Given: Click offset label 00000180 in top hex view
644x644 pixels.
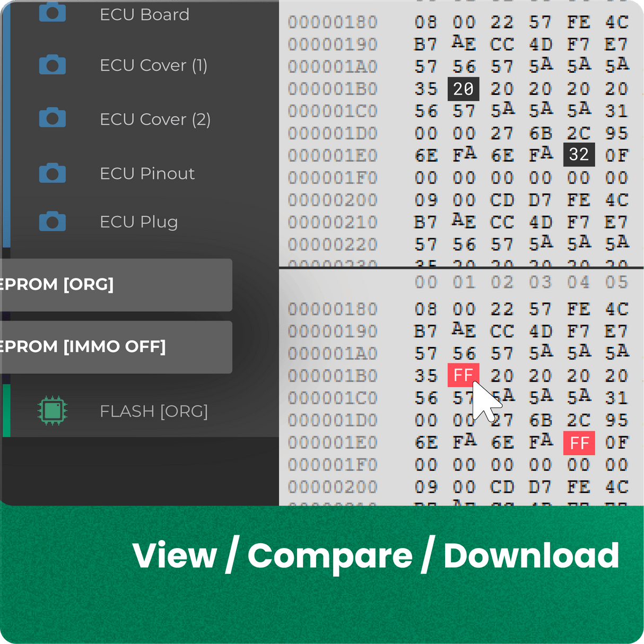Looking at the screenshot, I should tap(333, 22).
